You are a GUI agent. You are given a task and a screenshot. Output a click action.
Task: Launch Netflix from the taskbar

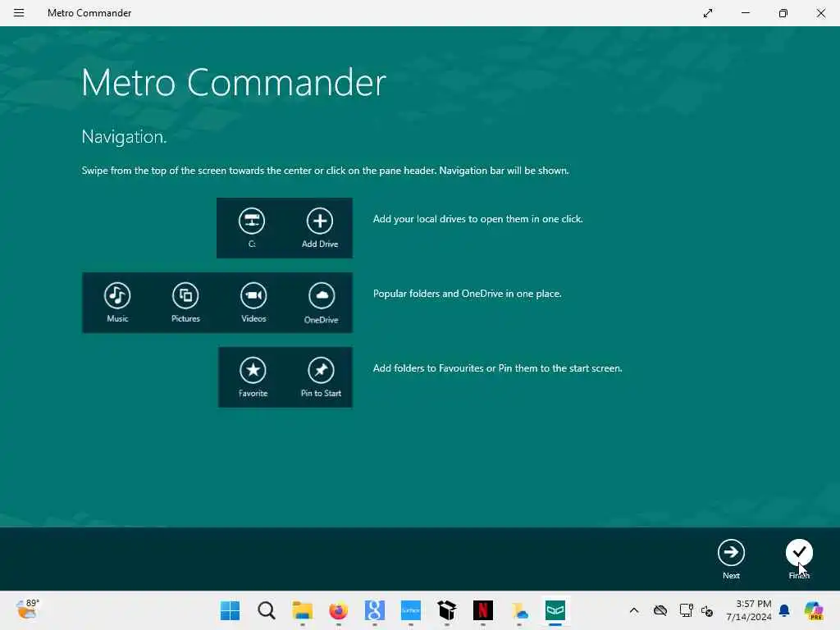click(482, 610)
